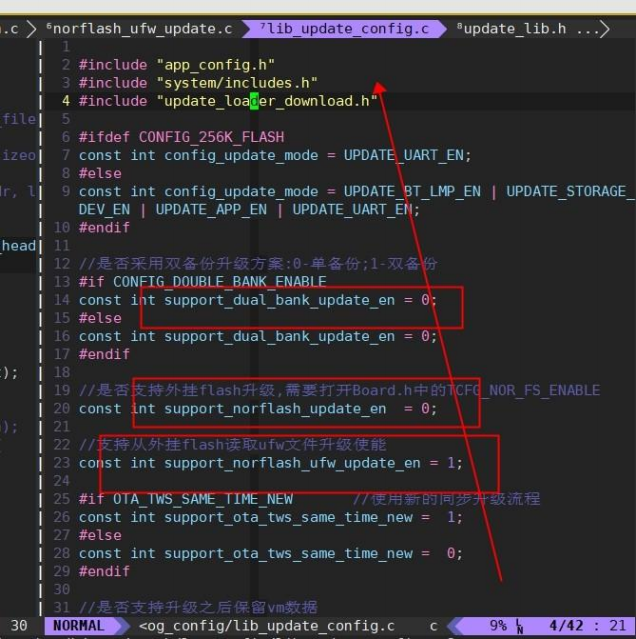Click the comment on line 22 about ufw
The image size is (636, 639).
point(232,445)
